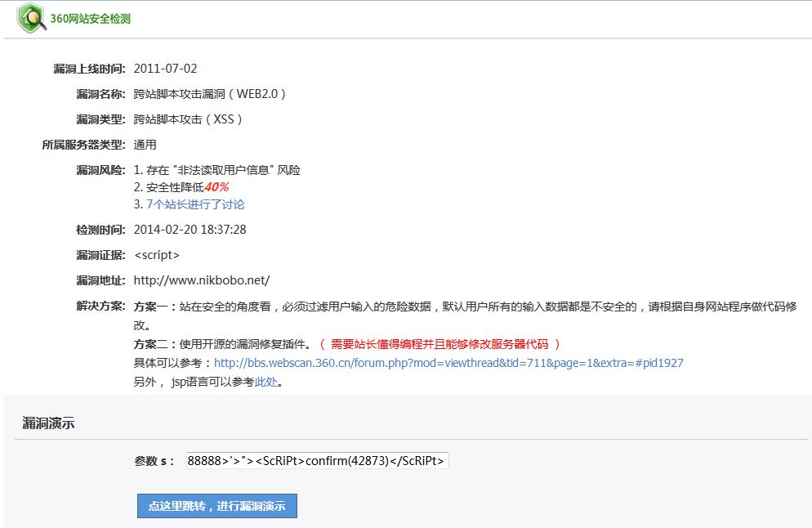Image resolution: width=812 pixels, height=528 pixels.
Task: Select the detection time 2014-02-20 18:37:28
Action: click(190, 230)
